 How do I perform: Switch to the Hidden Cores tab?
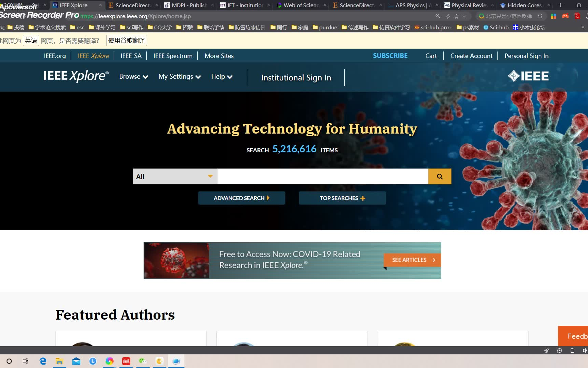tap(524, 5)
